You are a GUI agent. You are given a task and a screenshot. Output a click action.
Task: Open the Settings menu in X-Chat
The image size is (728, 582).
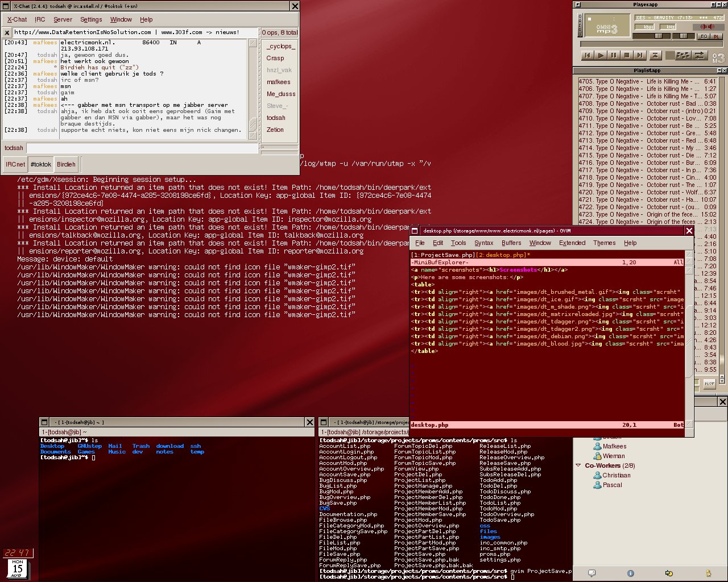(91, 19)
